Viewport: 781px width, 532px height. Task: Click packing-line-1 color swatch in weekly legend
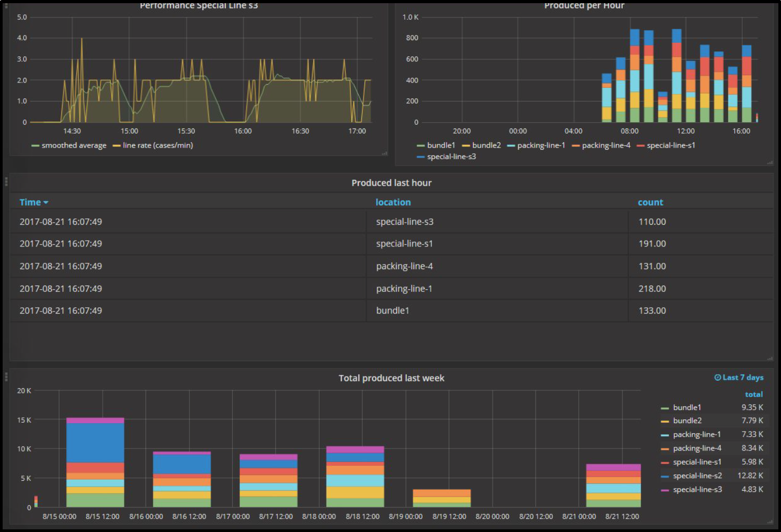(665, 435)
